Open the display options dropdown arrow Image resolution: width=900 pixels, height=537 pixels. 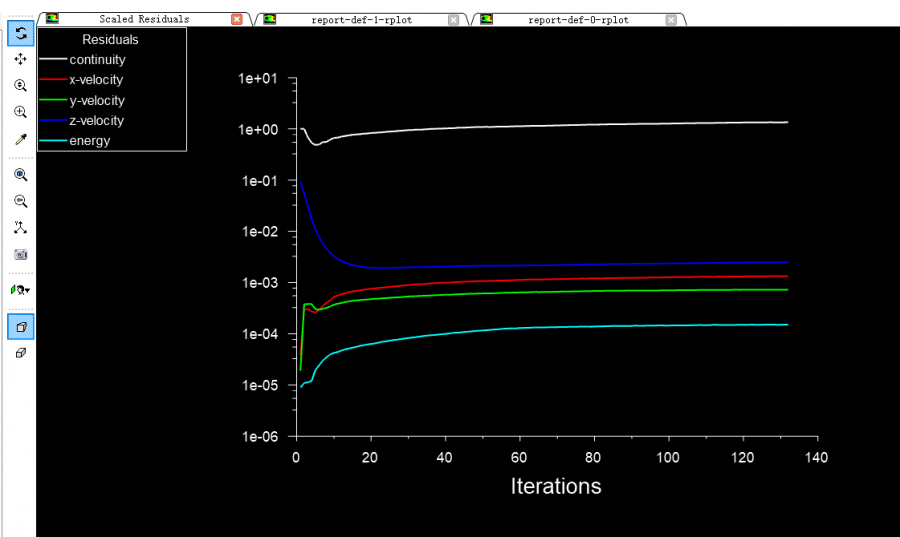[x=26, y=290]
